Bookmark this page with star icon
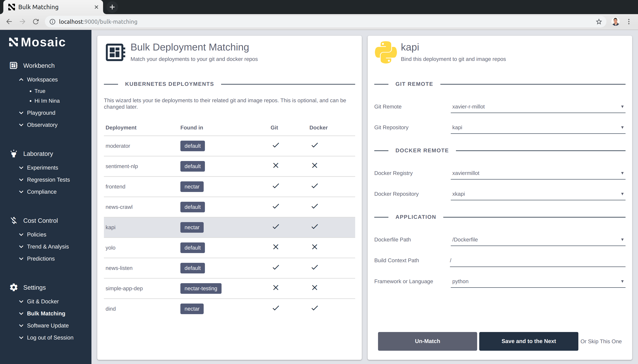This screenshot has height=364, width=638. (x=599, y=22)
